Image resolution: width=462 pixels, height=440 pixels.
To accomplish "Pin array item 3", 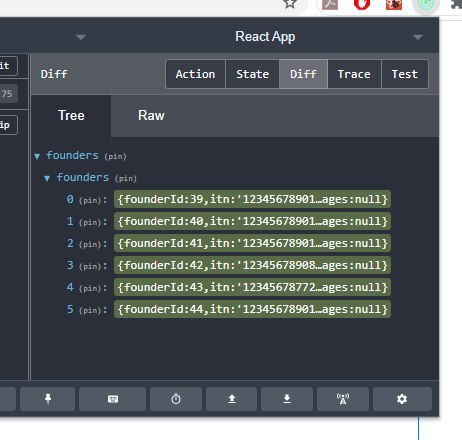I will 90,266.
